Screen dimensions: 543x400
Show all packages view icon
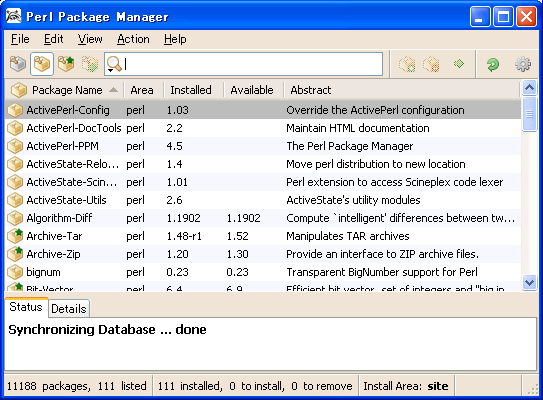coord(18,64)
